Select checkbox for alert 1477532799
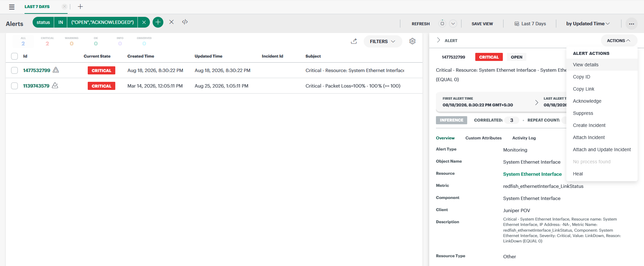The height and width of the screenshot is (266, 644). [x=14, y=70]
